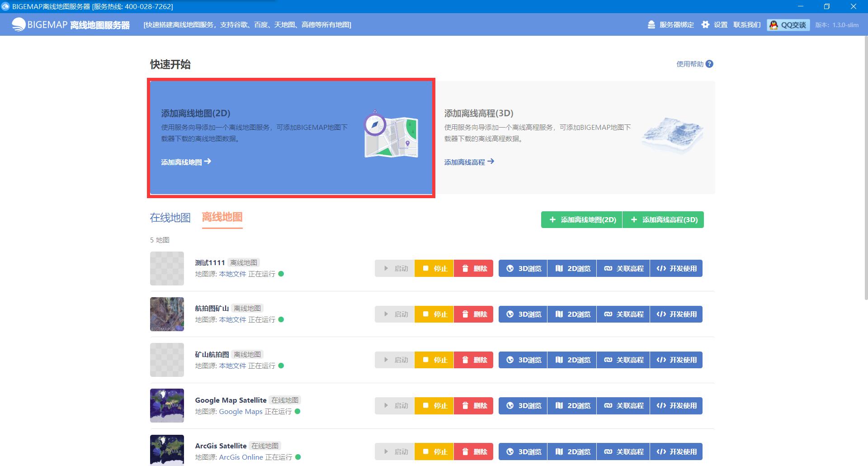Click 离线地图 tag beside 航拍图矿山
Screen dimensions: 868x466
click(247, 309)
